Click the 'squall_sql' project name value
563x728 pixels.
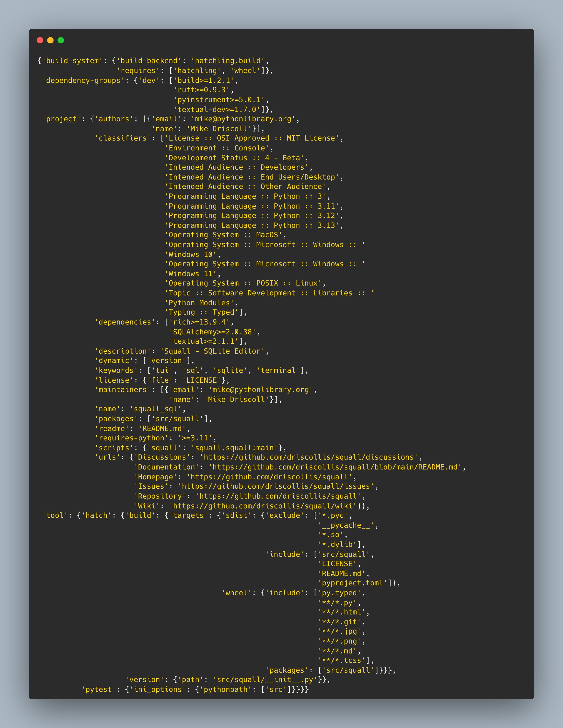click(x=155, y=409)
